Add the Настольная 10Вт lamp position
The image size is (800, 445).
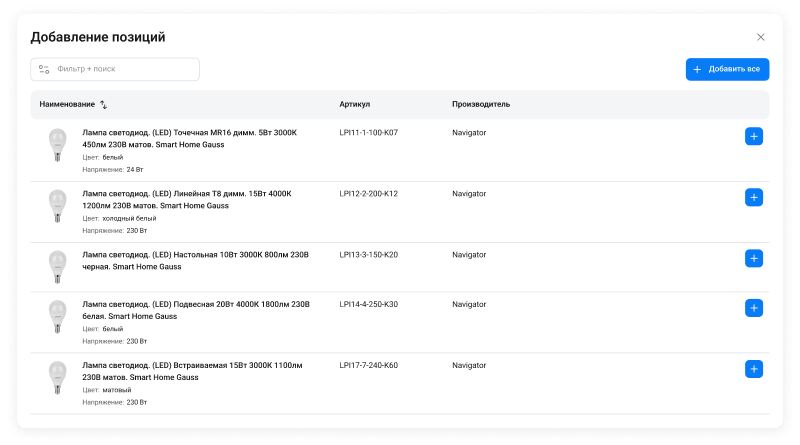click(x=754, y=258)
